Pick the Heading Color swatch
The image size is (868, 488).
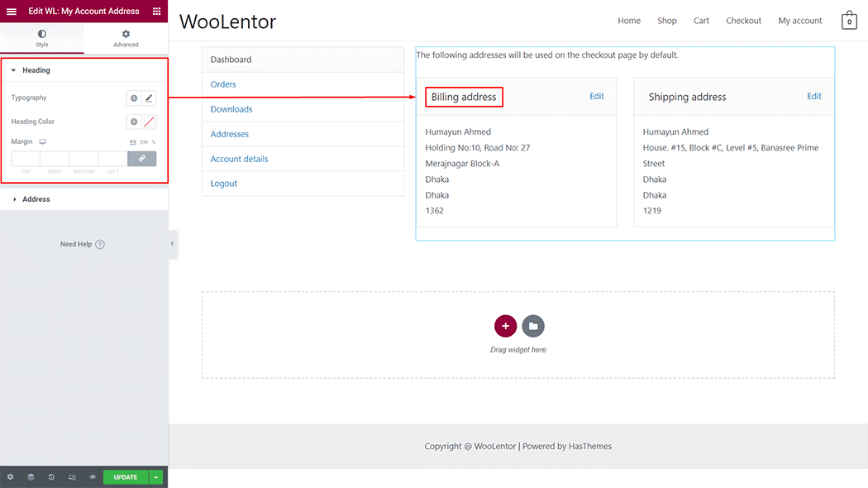149,122
